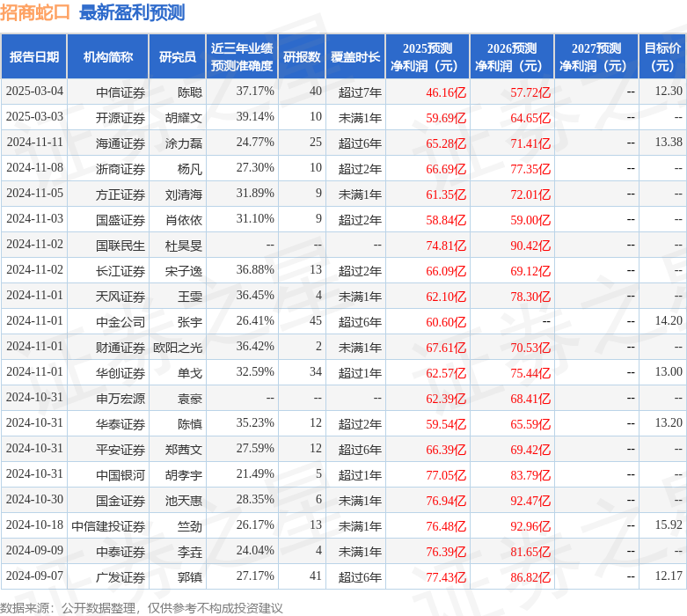Select the 研报数 column header
This screenshot has width=687, height=616.
click(302, 56)
